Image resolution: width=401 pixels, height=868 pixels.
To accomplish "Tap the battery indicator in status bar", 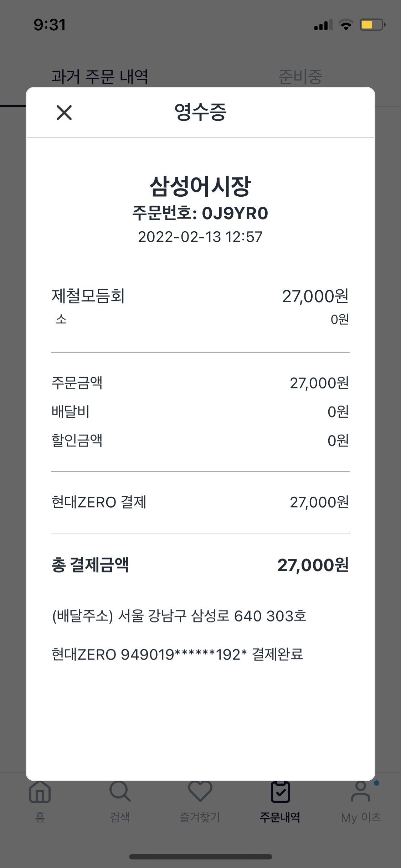I will (x=372, y=25).
